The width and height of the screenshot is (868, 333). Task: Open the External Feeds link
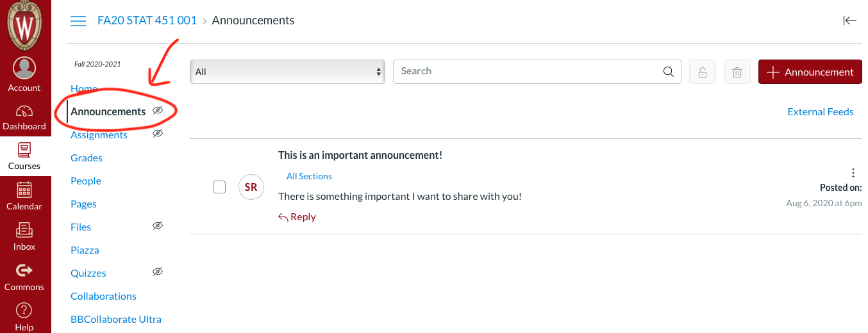click(820, 112)
